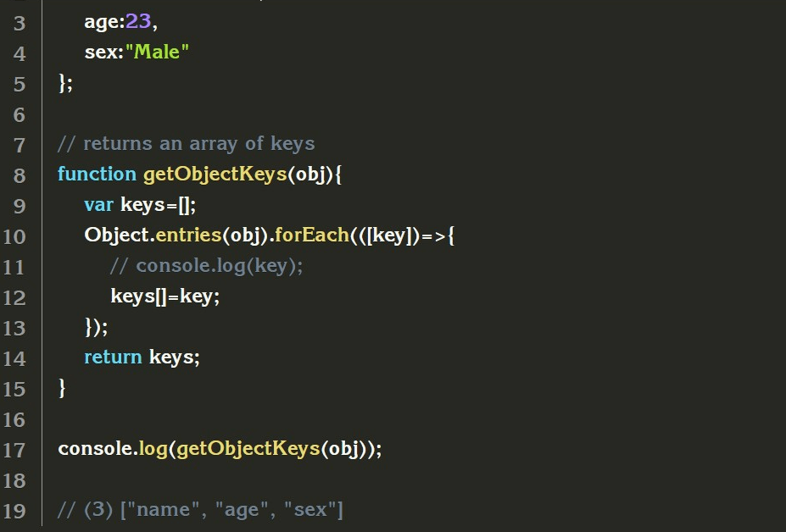Viewport: 786px width, 532px height.
Task: Click 'console' on line 17
Action: (96, 448)
